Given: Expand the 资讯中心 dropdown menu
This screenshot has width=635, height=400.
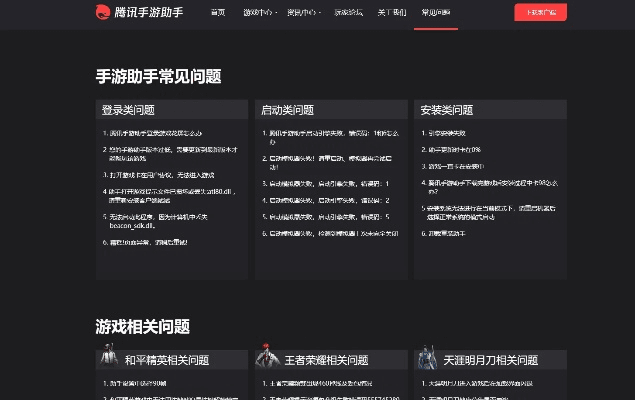Looking at the screenshot, I should pos(304,13).
